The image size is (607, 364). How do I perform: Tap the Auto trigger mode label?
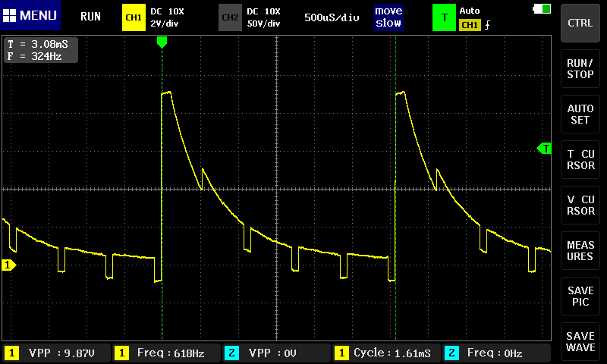[470, 11]
